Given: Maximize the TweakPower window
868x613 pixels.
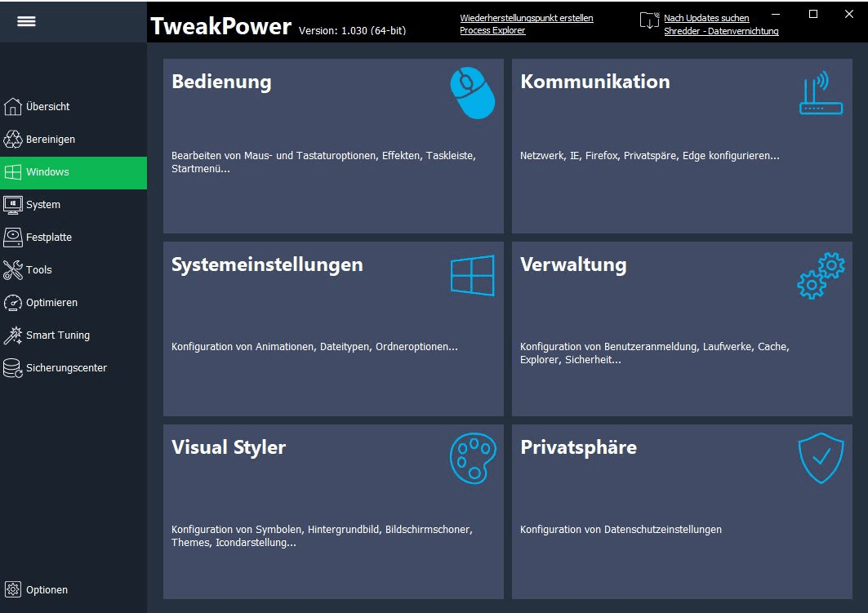Looking at the screenshot, I should [813, 14].
